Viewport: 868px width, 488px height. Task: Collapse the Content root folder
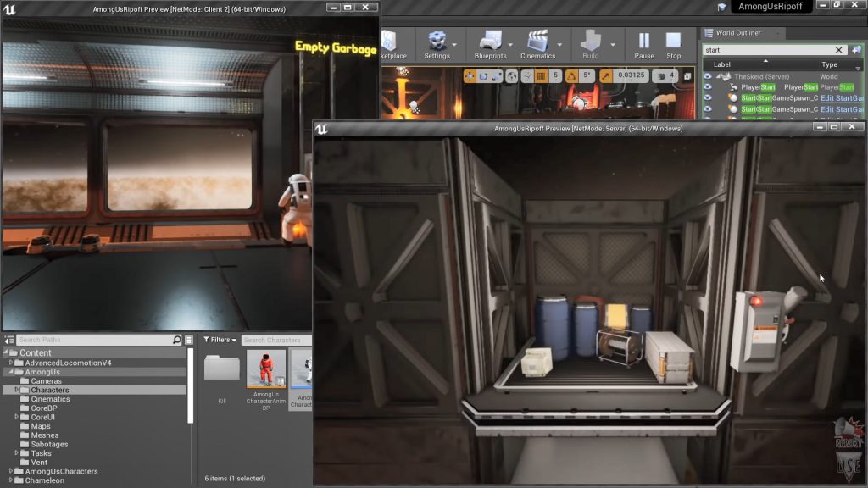click(6, 352)
